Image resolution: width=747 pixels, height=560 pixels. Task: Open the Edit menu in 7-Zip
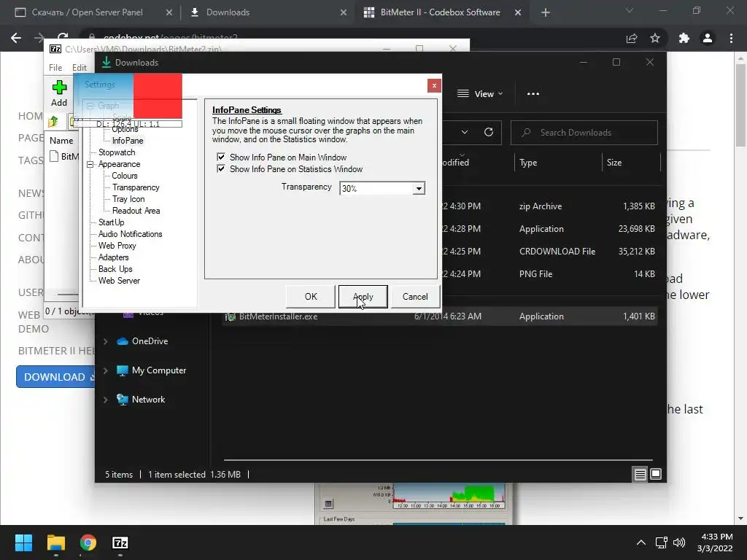click(x=79, y=68)
